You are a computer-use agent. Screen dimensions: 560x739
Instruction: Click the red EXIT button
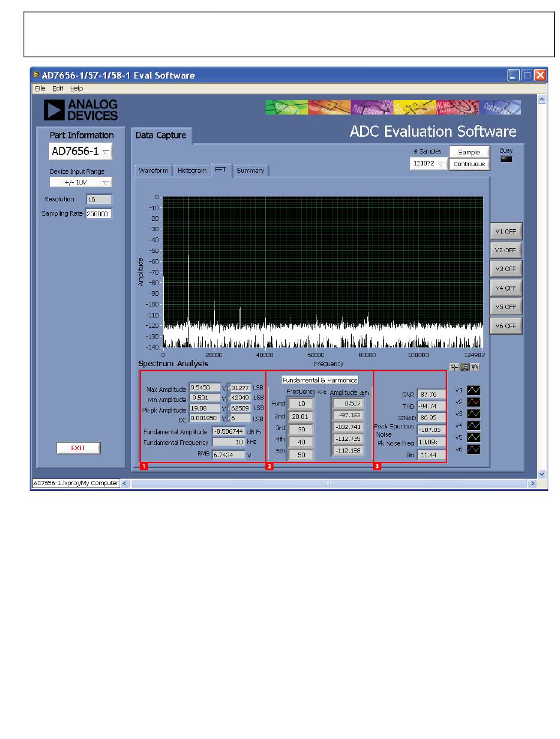click(x=78, y=448)
